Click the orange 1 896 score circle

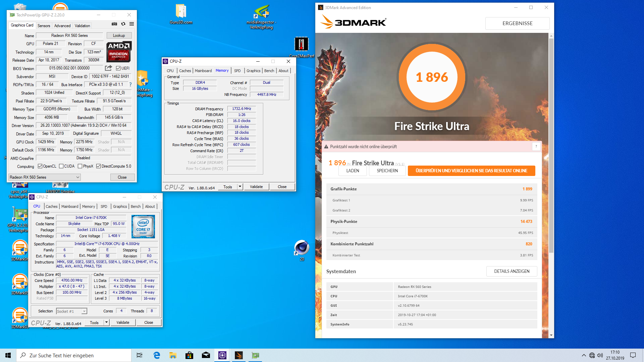pos(432,77)
